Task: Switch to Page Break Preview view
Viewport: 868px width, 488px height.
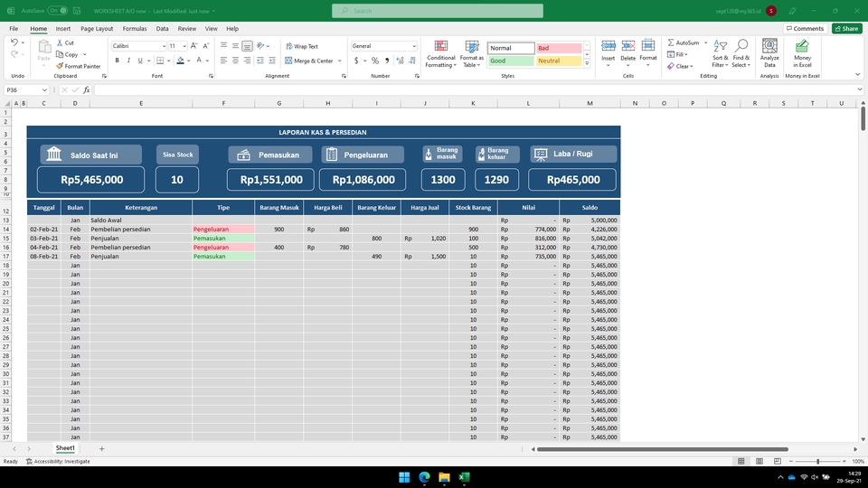Action: point(778,461)
